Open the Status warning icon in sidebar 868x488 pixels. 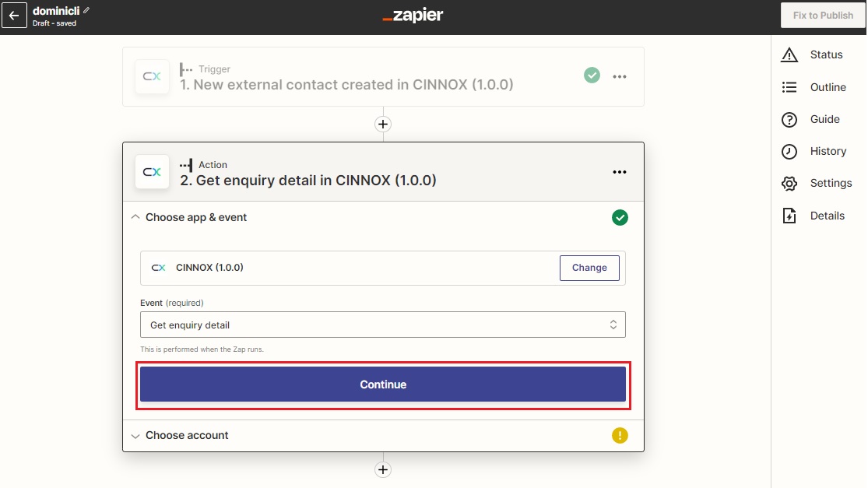(789, 54)
